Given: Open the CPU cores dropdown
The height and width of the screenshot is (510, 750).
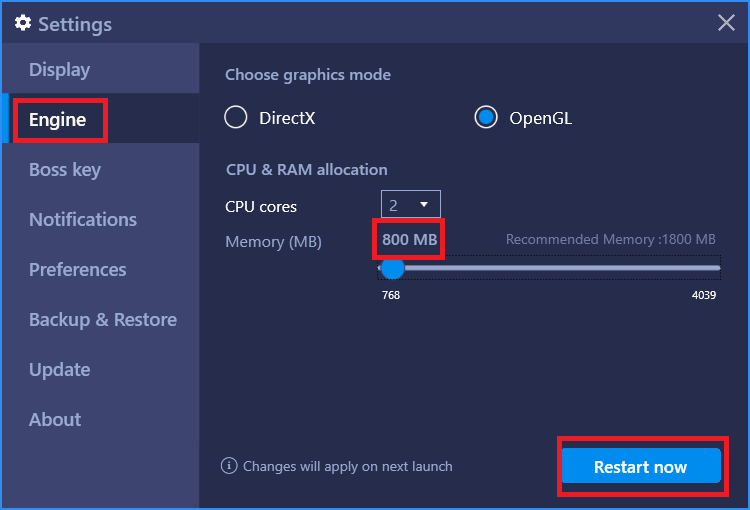Looking at the screenshot, I should [x=410, y=204].
